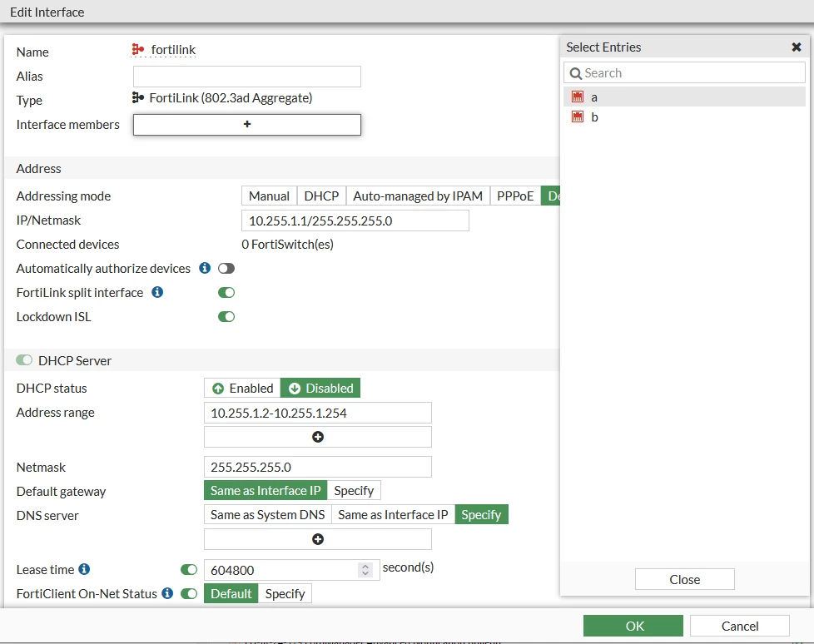This screenshot has width=814, height=644.
Task: Toggle Automatically authorize devices switch
Action: click(226, 268)
